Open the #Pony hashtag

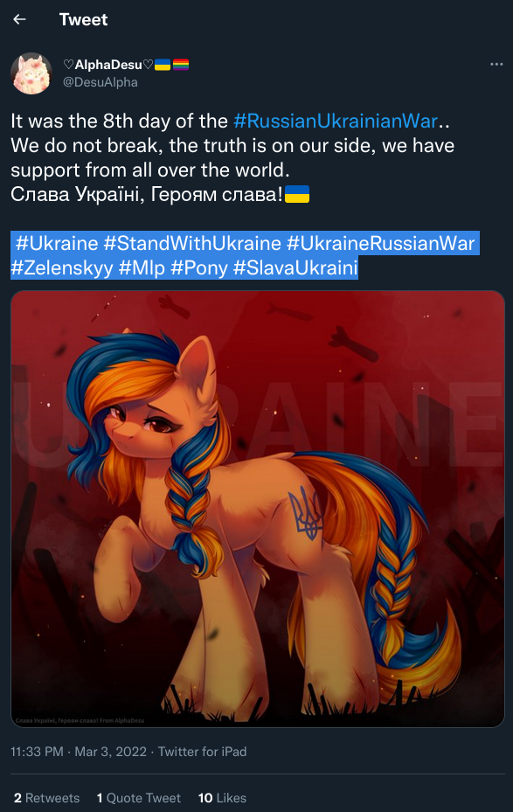click(x=198, y=268)
